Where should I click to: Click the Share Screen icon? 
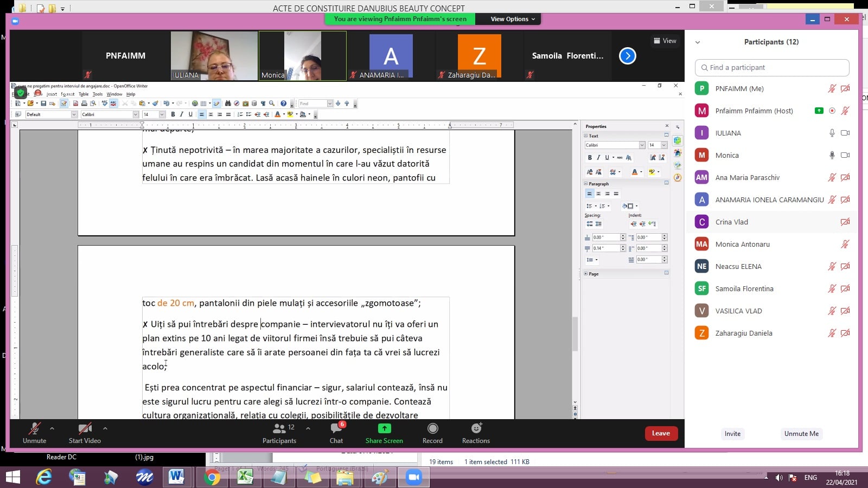click(384, 429)
